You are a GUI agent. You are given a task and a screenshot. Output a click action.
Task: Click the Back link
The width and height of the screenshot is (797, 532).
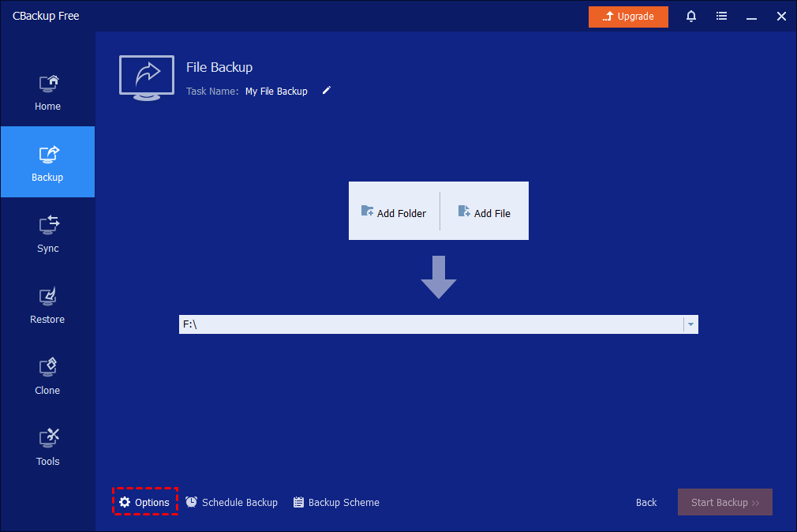tap(646, 502)
